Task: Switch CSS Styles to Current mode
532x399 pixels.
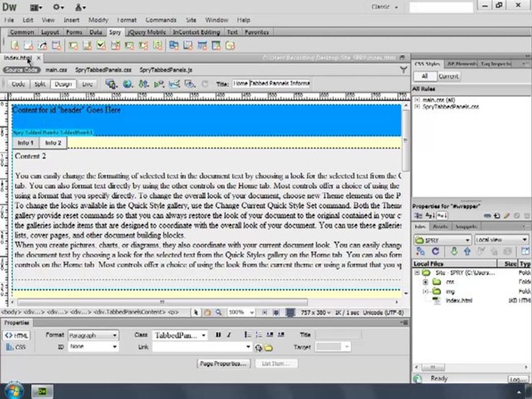Action: click(x=448, y=76)
